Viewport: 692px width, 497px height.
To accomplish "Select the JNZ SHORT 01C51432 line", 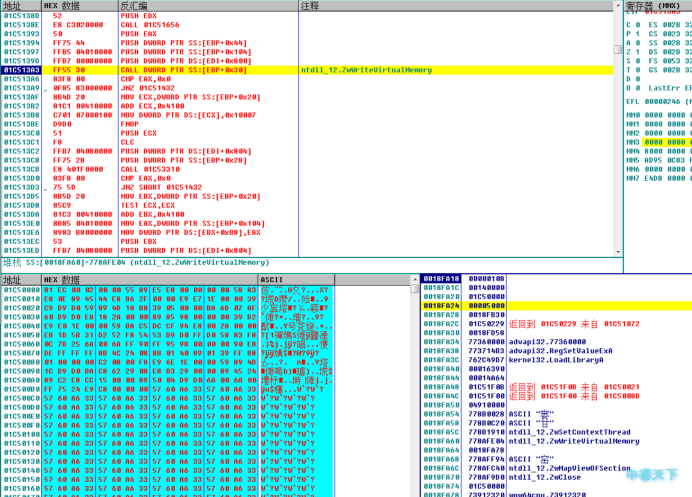I will pos(161,187).
